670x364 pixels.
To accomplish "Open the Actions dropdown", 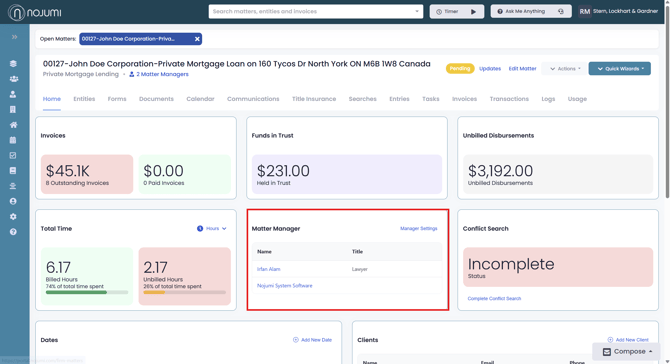I will (x=565, y=68).
